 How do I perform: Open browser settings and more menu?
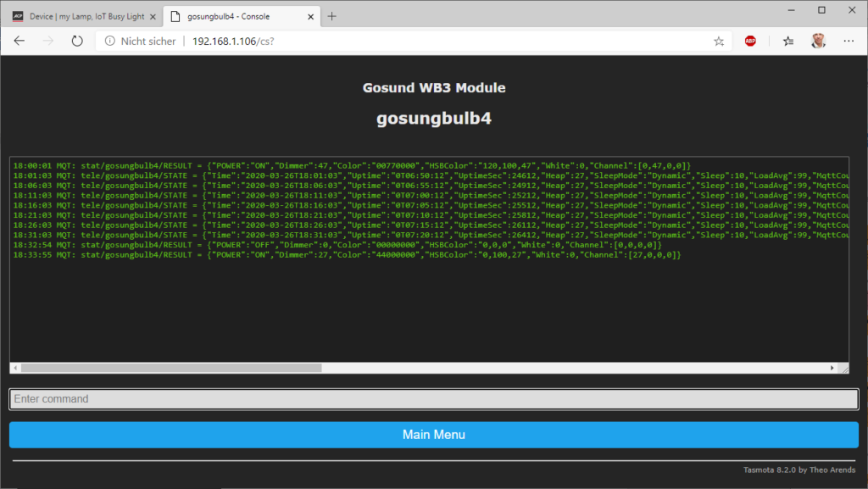[x=849, y=41]
